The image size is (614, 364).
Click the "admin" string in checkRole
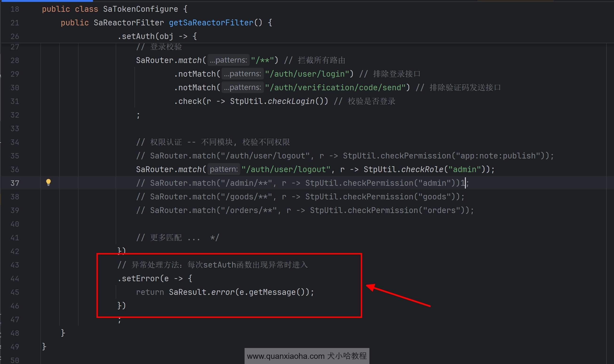[x=465, y=170]
